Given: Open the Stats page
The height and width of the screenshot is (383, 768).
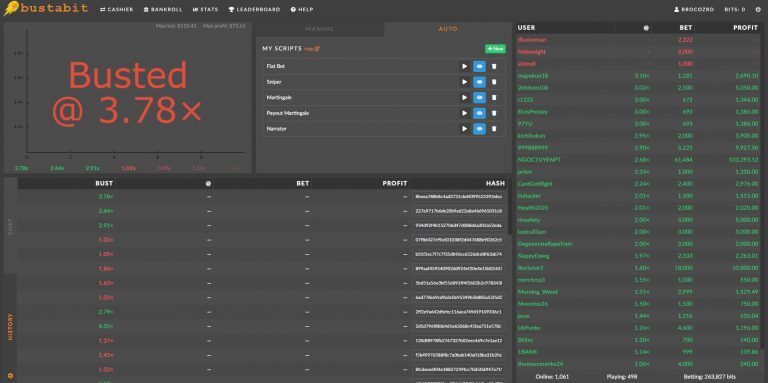Looking at the screenshot, I should point(205,9).
